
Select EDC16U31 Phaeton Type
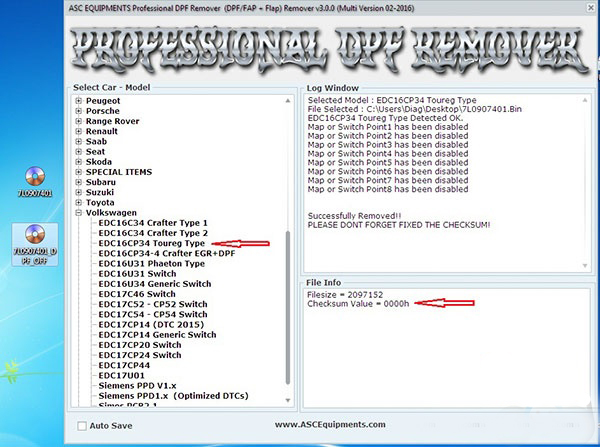coord(152,264)
